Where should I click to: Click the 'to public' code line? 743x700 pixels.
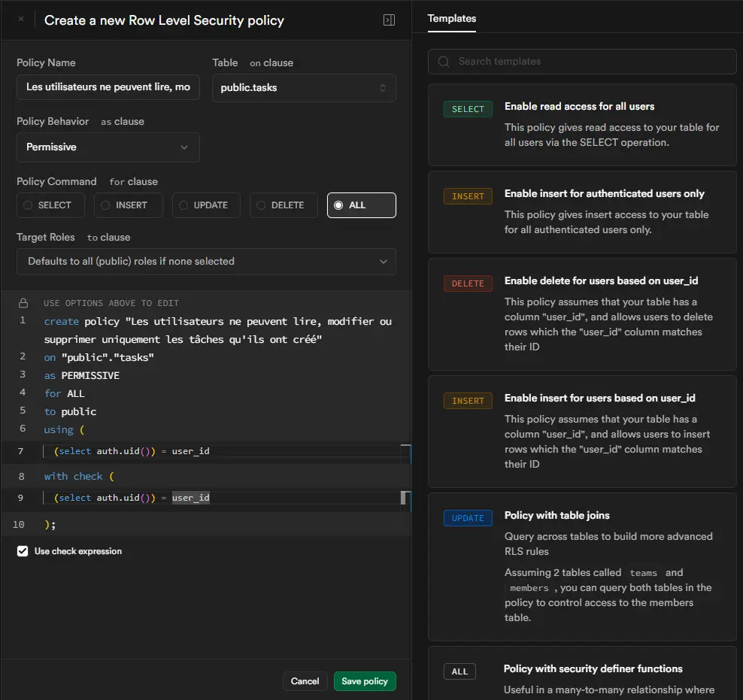[70, 411]
